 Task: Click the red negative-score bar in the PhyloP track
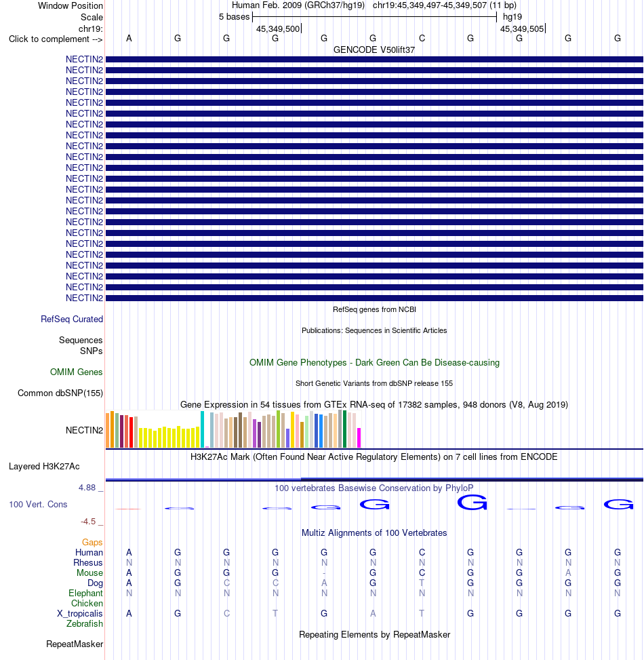pos(128,509)
